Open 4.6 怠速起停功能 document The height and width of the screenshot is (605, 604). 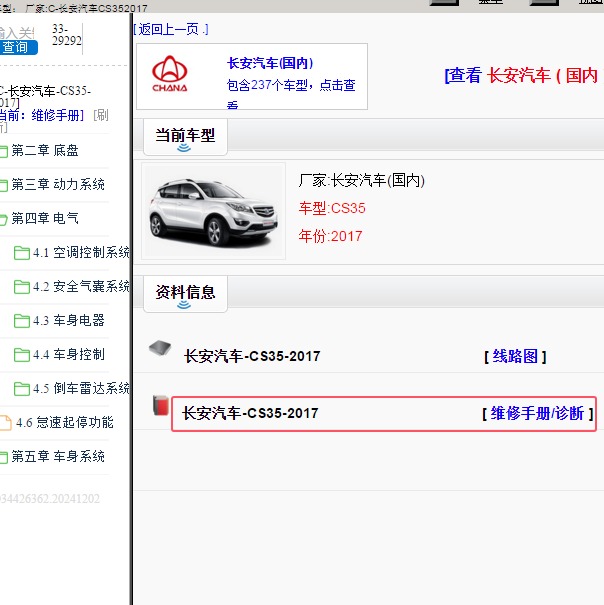click(65, 422)
